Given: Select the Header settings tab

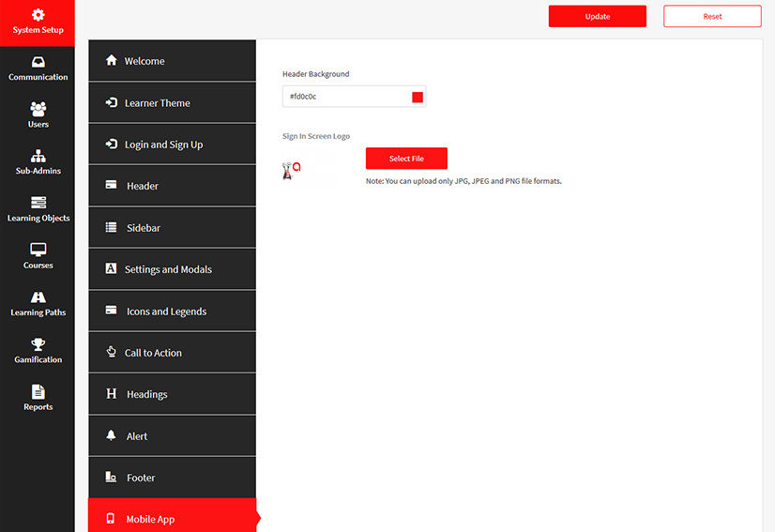Looking at the screenshot, I should (x=173, y=186).
